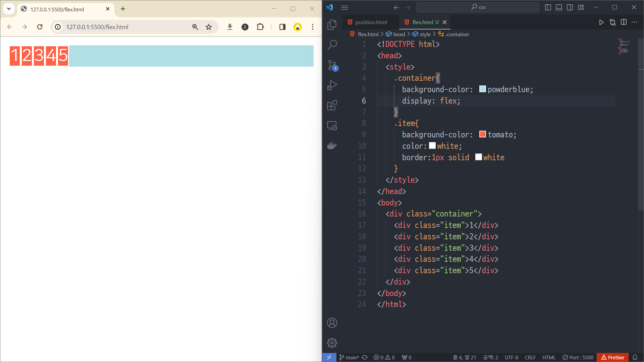Click the powderblue color swatch
Image resolution: width=644 pixels, height=362 pixels.
(482, 89)
